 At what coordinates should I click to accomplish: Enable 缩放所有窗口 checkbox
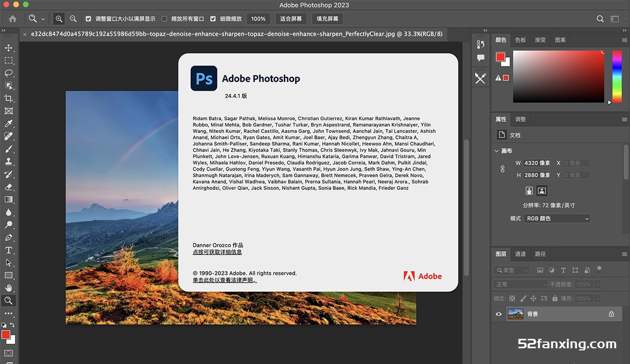(164, 18)
